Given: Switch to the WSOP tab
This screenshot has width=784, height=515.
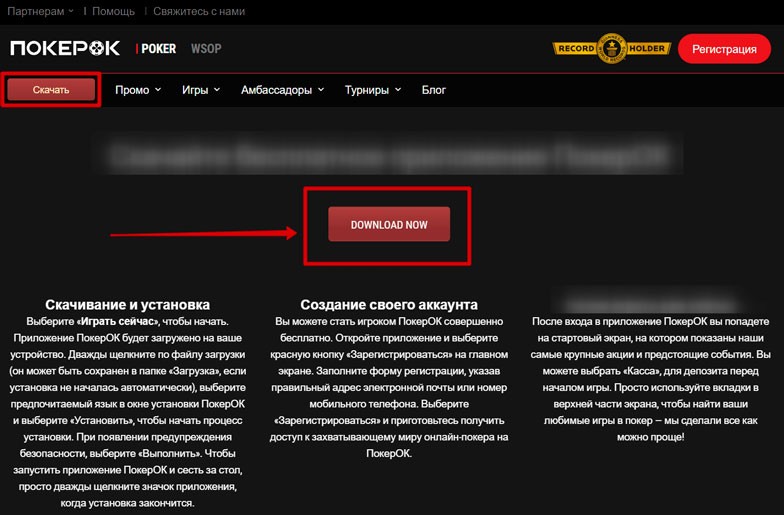Looking at the screenshot, I should 206,48.
